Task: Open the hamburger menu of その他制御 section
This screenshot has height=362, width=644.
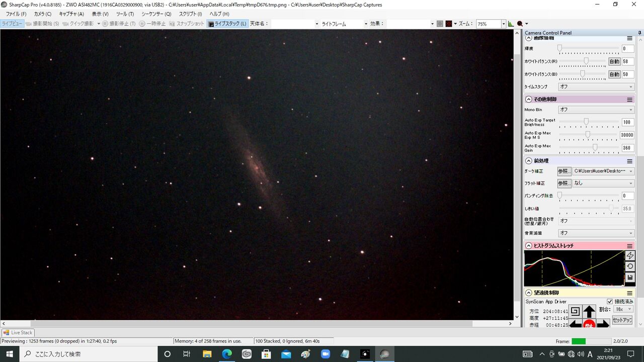Action: 629,99
